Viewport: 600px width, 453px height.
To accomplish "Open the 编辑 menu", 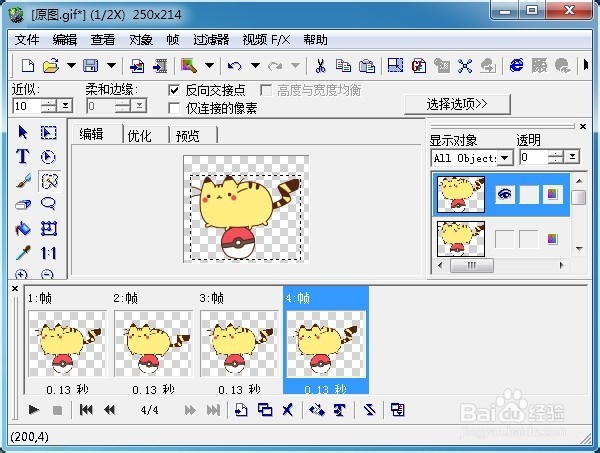I will [x=65, y=40].
